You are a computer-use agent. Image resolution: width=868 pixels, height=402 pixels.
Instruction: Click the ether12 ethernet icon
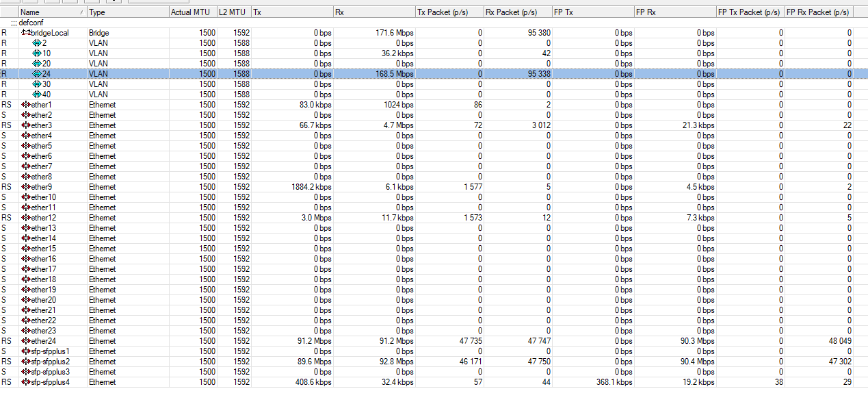point(26,218)
